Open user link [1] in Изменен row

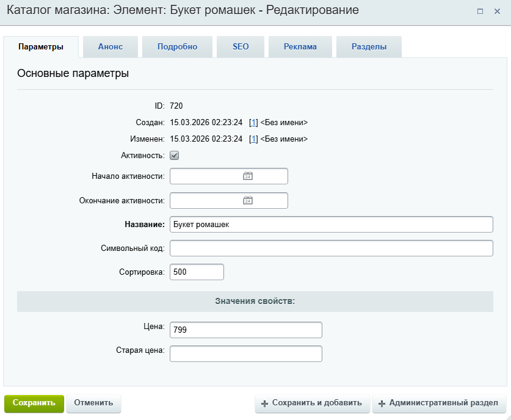click(x=254, y=139)
